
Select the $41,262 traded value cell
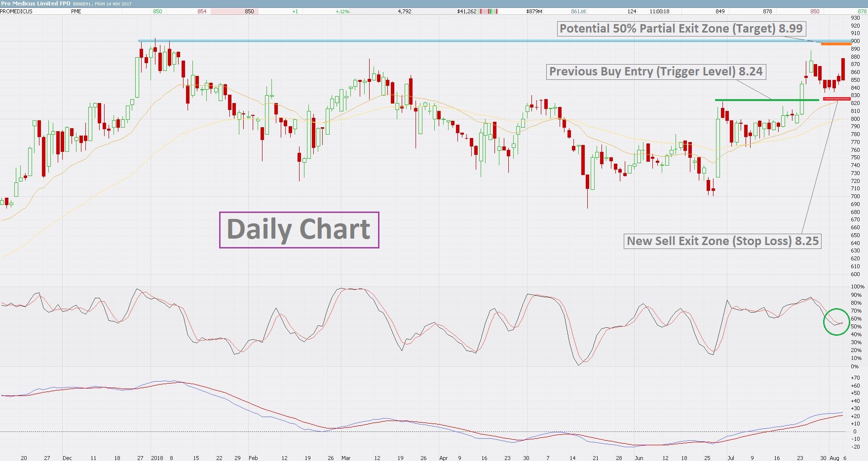[467, 11]
